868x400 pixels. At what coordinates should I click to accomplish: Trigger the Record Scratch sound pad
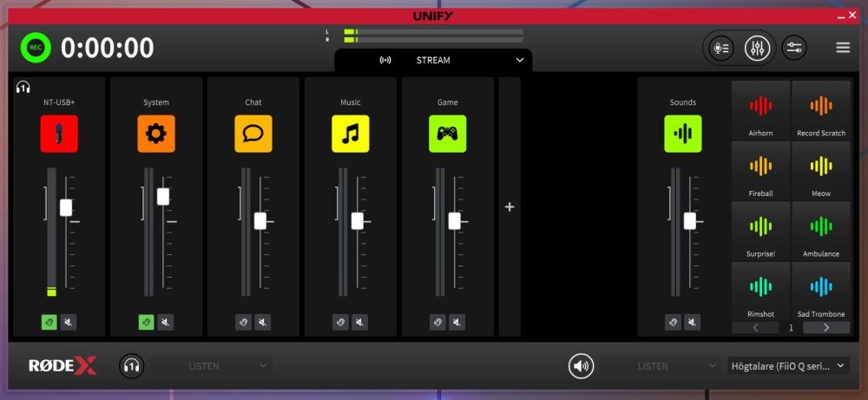pos(821,110)
